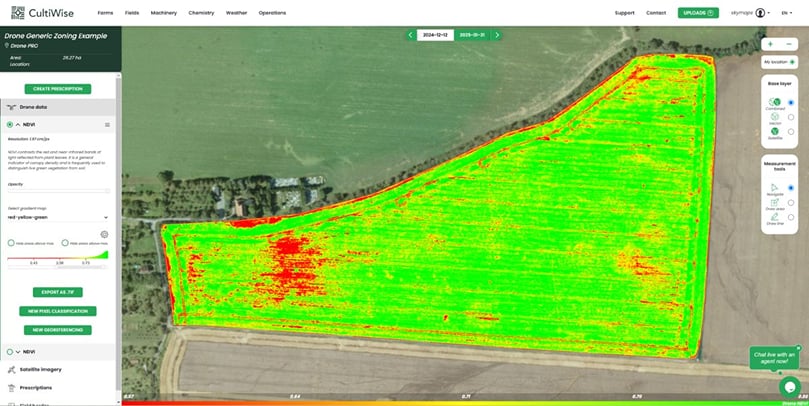
Task: Open the NDVI layer hamburger menu
Action: click(x=107, y=125)
